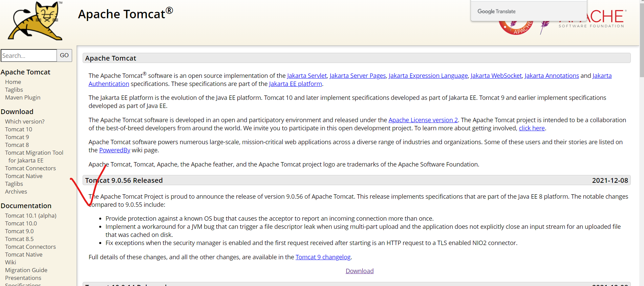Follow the Jakarta Server Pages link
644x286 pixels.
pos(358,76)
